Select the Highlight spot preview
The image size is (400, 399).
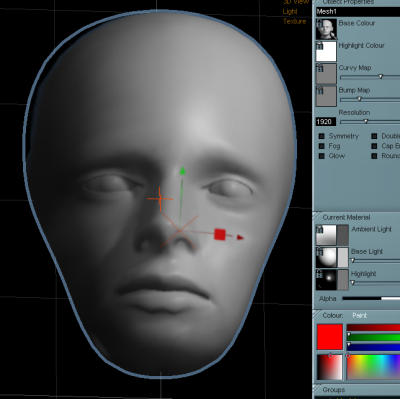coord(326,279)
